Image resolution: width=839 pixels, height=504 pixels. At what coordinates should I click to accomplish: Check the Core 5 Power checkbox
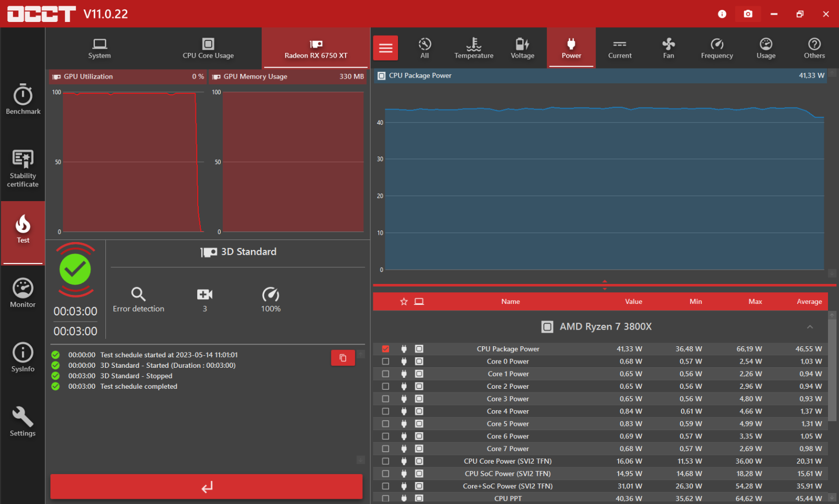[386, 424]
